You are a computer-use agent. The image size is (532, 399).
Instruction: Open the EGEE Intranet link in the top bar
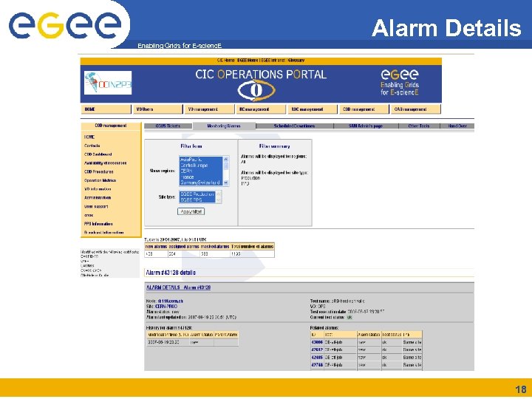click(x=273, y=61)
